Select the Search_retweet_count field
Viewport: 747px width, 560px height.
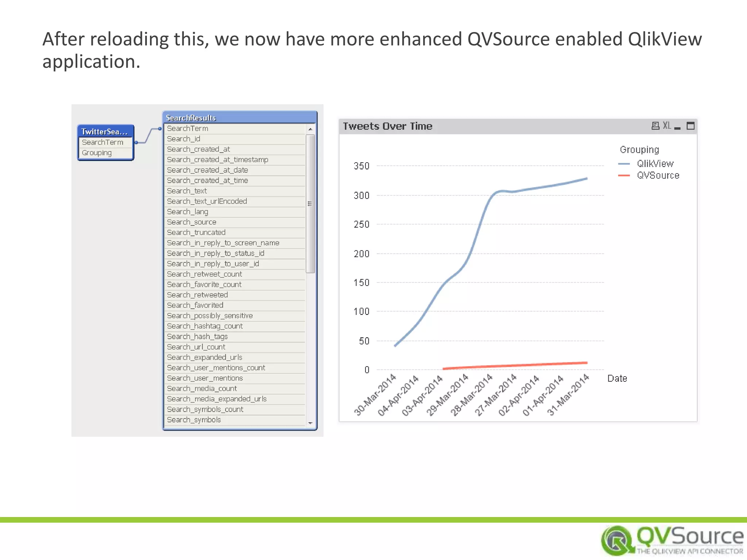235,274
